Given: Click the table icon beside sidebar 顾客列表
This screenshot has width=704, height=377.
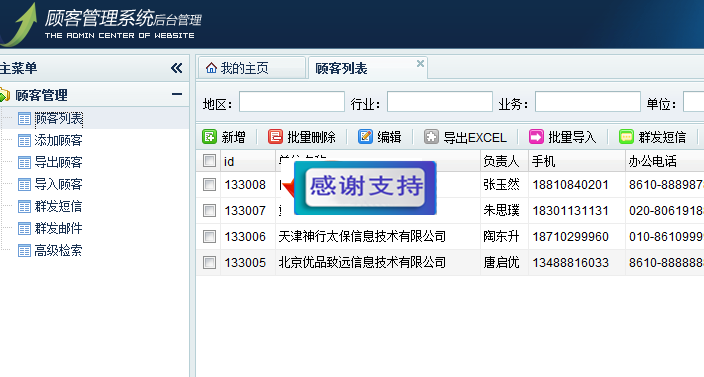Looking at the screenshot, I should tap(24, 119).
